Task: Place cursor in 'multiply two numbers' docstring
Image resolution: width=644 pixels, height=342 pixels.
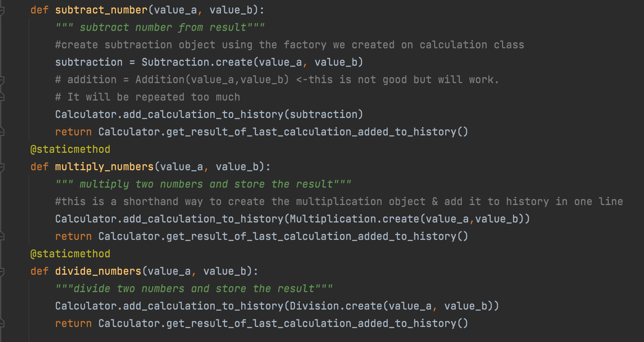Action: [203, 184]
